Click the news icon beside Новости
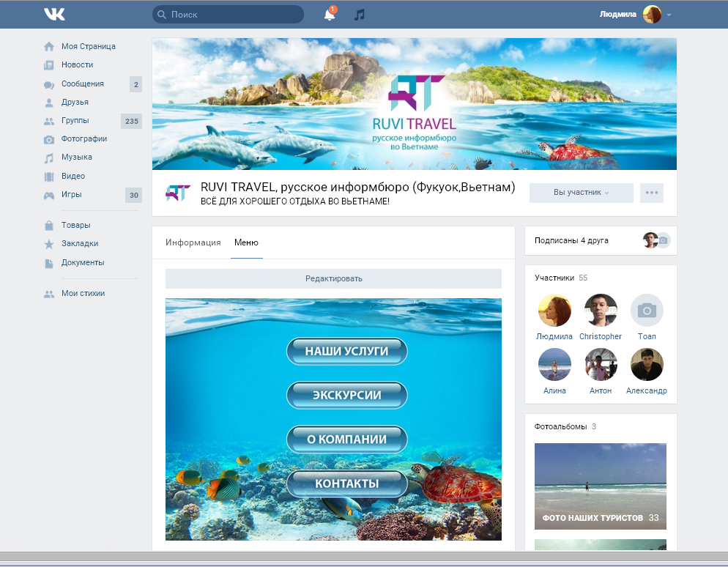 [x=49, y=65]
